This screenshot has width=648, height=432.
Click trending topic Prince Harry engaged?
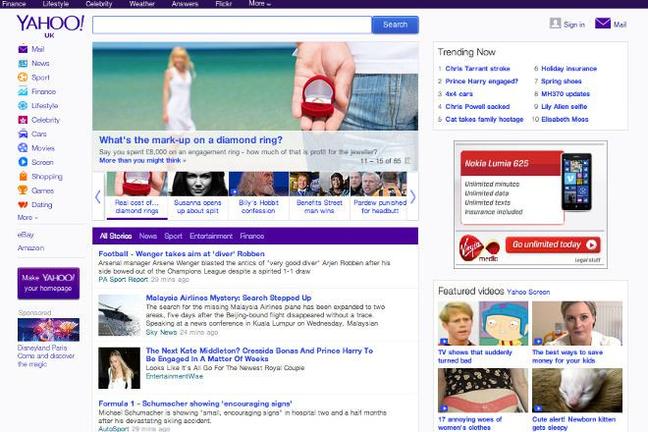click(x=481, y=81)
